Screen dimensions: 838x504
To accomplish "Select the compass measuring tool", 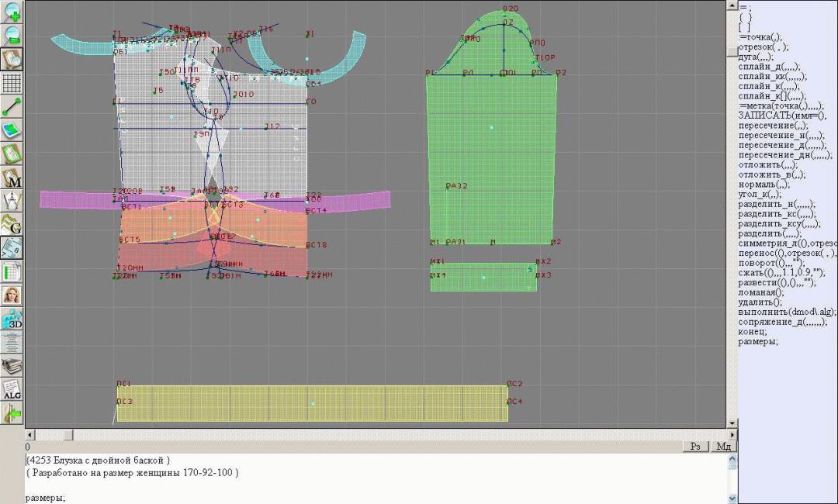I will tap(12, 201).
